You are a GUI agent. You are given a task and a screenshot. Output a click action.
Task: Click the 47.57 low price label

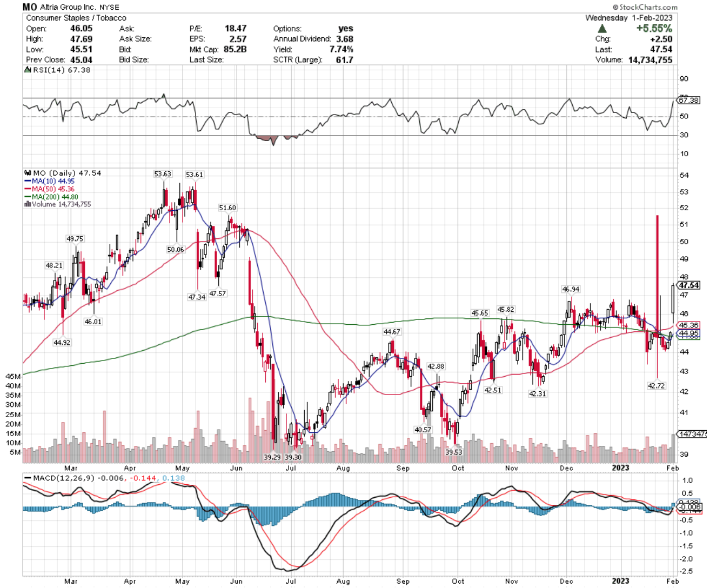[218, 293]
